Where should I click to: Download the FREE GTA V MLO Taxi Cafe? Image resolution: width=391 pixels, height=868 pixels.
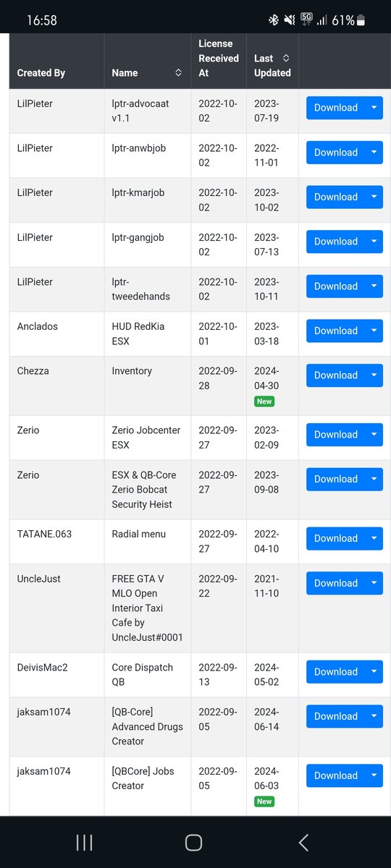click(x=336, y=584)
